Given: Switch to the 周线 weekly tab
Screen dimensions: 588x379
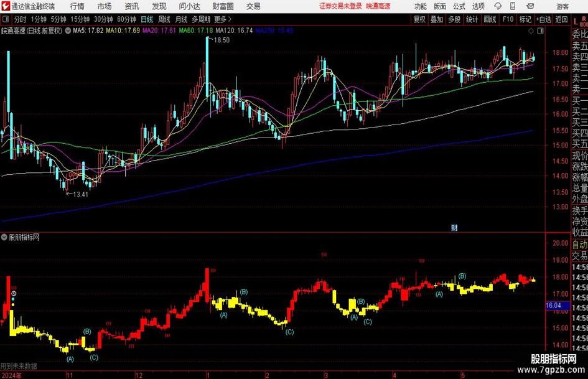Looking at the screenshot, I should pyautogui.click(x=164, y=19).
